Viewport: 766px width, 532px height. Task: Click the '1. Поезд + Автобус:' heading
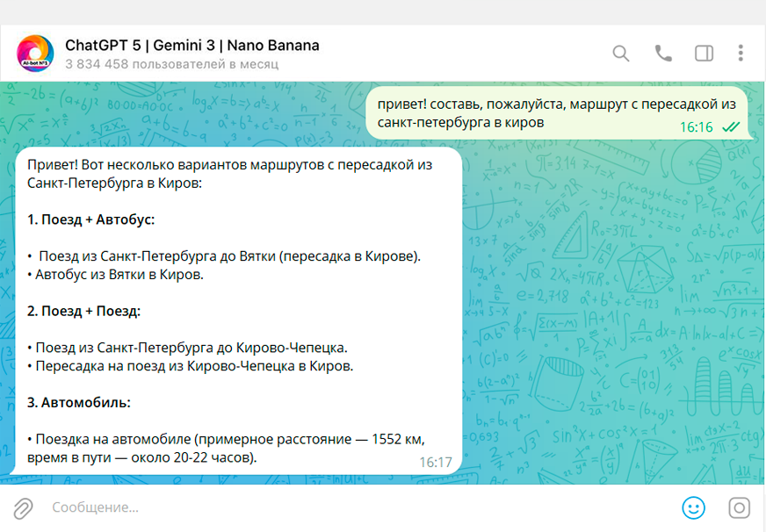[x=90, y=219]
